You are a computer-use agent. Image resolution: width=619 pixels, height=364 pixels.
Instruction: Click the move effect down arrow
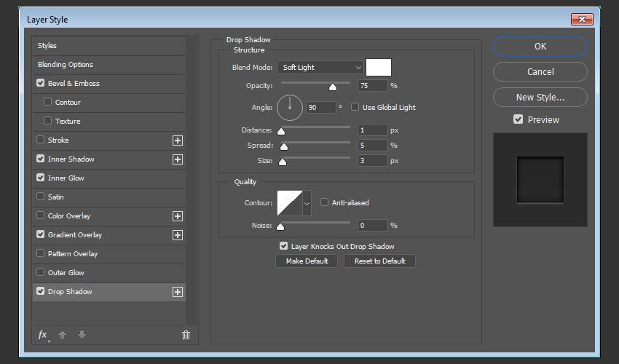tap(82, 335)
